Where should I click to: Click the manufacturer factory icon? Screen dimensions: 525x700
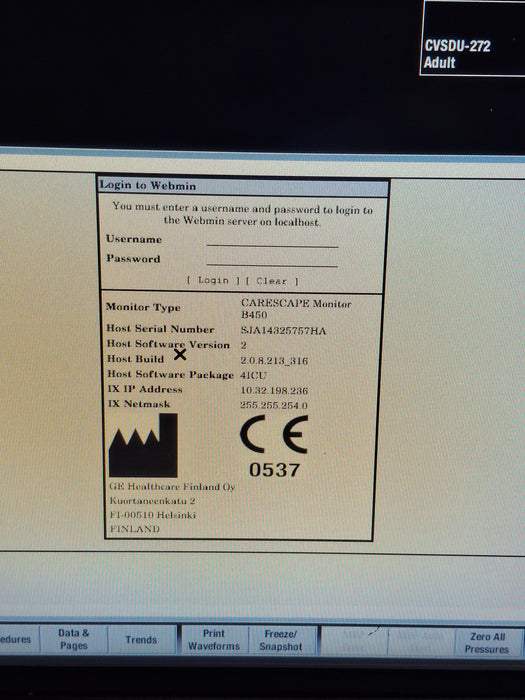(x=143, y=445)
